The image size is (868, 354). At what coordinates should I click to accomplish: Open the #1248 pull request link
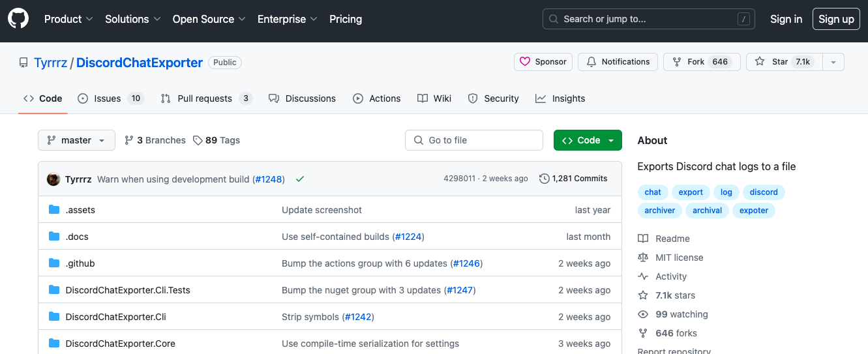coord(269,179)
